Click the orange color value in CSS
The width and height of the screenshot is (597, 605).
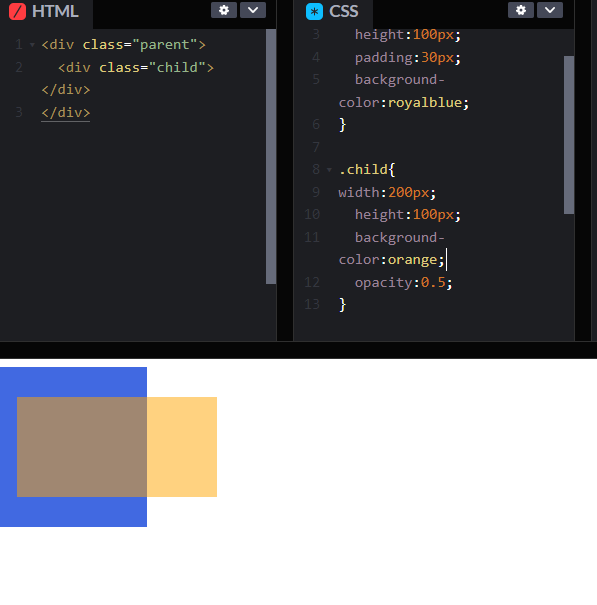[x=413, y=260]
